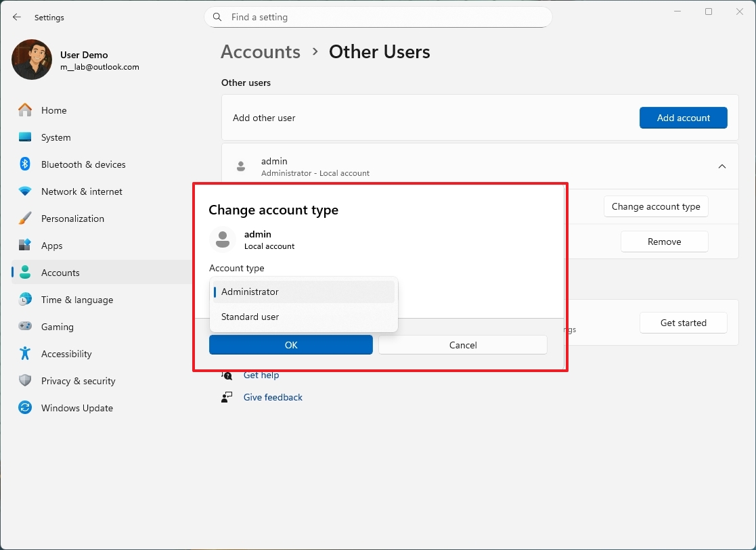This screenshot has height=550, width=756.
Task: Select the Personalization brush icon
Action: (24, 219)
